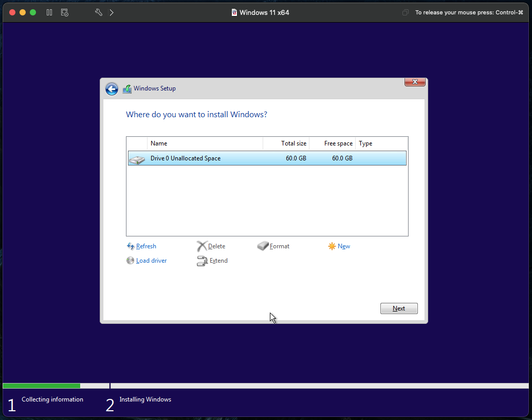Maximize VM window with green button
The height and width of the screenshot is (420, 532).
(33, 12)
